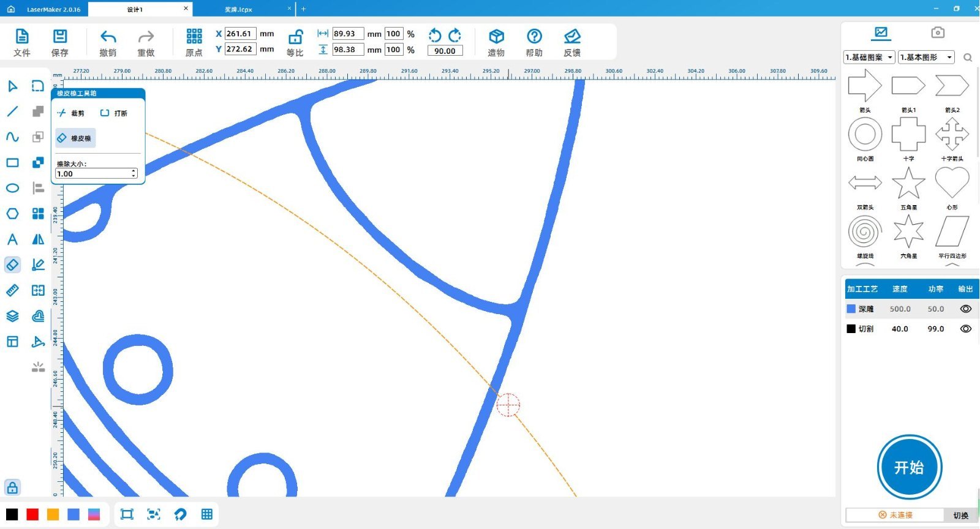Open the 造物 cube icon
Screen dimensions: 980x529
(x=496, y=37)
